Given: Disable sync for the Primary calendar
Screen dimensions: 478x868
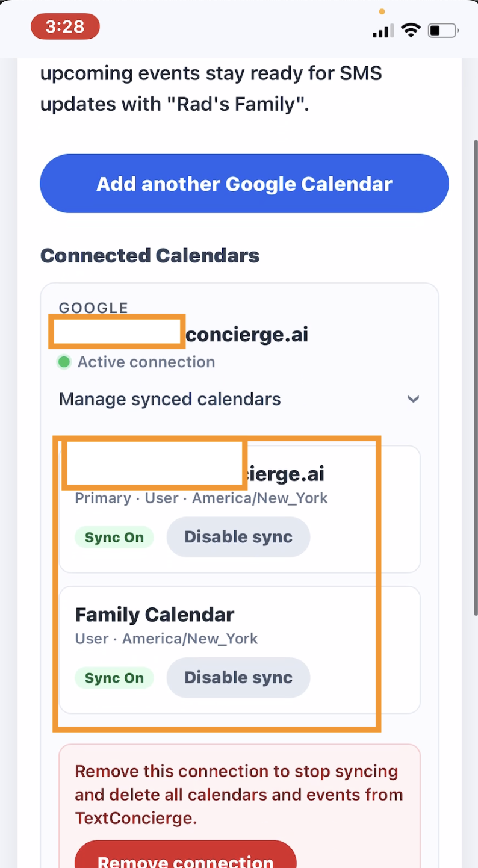Looking at the screenshot, I should tap(238, 537).
